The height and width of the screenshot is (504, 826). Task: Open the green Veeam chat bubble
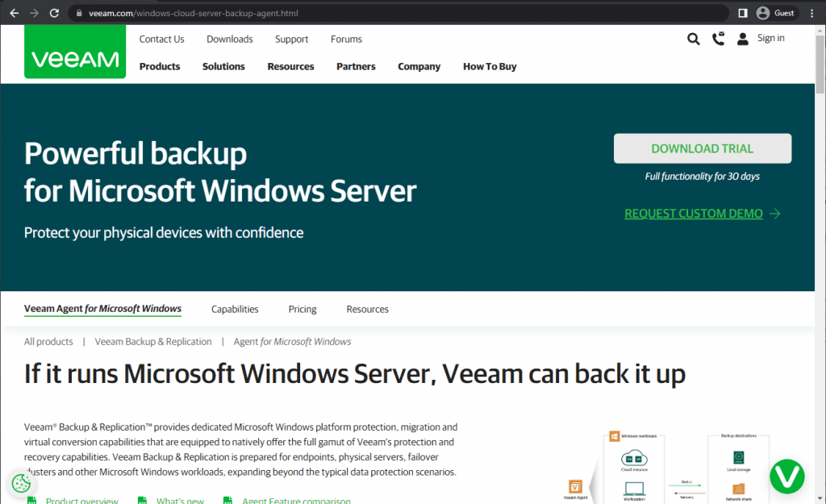pyautogui.click(x=787, y=477)
